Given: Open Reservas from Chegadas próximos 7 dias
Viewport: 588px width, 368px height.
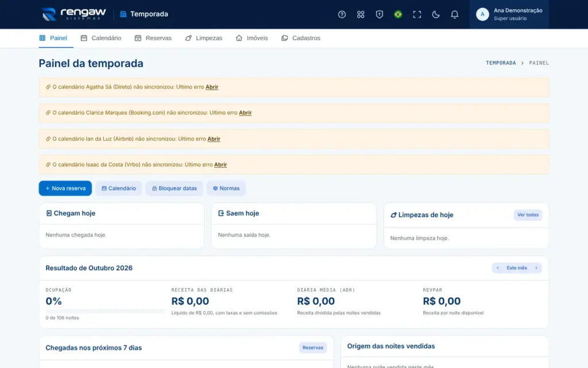Looking at the screenshot, I should [x=313, y=348].
